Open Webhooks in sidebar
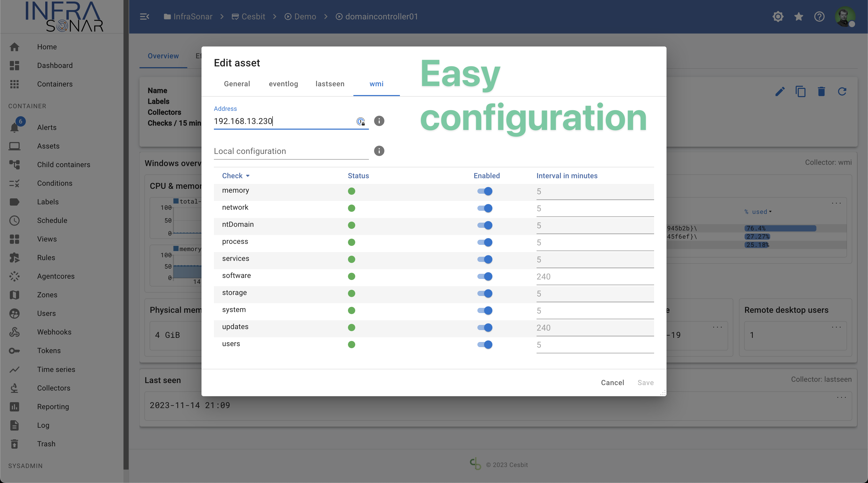The width and height of the screenshot is (868, 483). click(54, 332)
